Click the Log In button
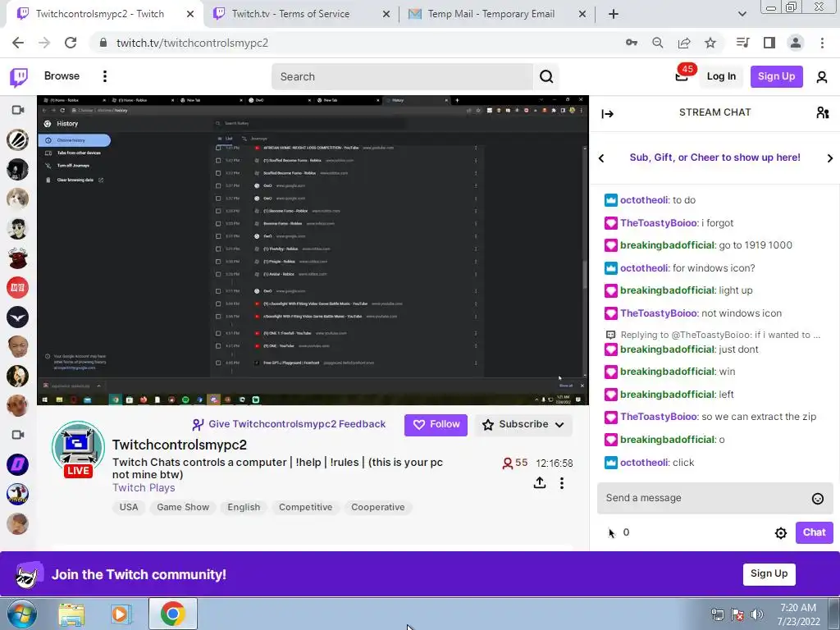The image size is (840, 630). pyautogui.click(x=721, y=76)
